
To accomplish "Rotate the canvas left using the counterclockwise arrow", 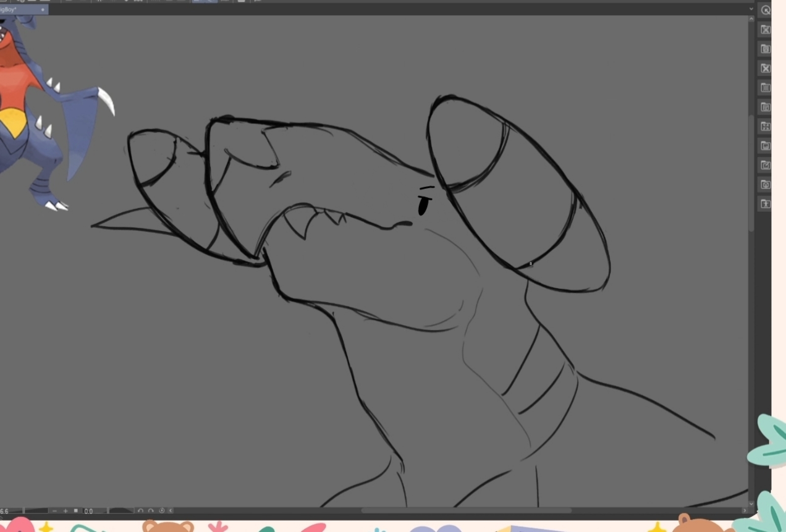I will (x=140, y=511).
